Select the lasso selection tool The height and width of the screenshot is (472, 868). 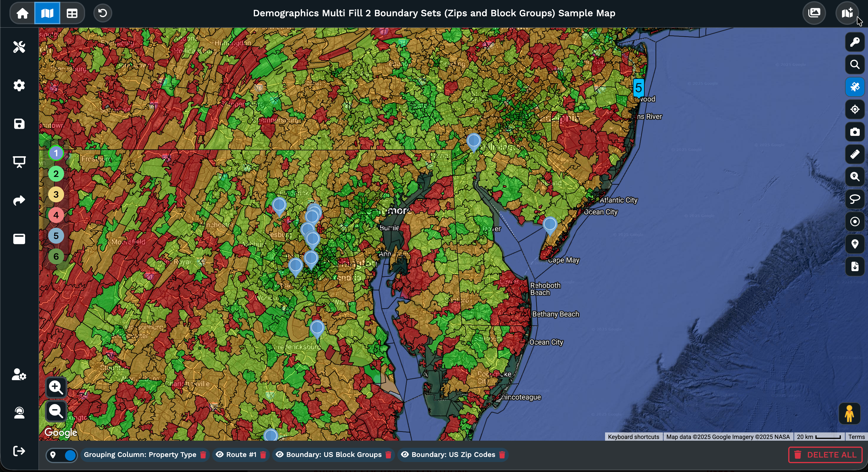point(854,199)
